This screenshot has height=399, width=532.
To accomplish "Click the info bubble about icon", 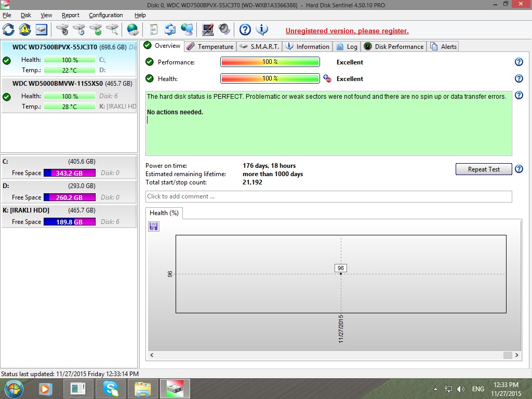I will [x=262, y=30].
